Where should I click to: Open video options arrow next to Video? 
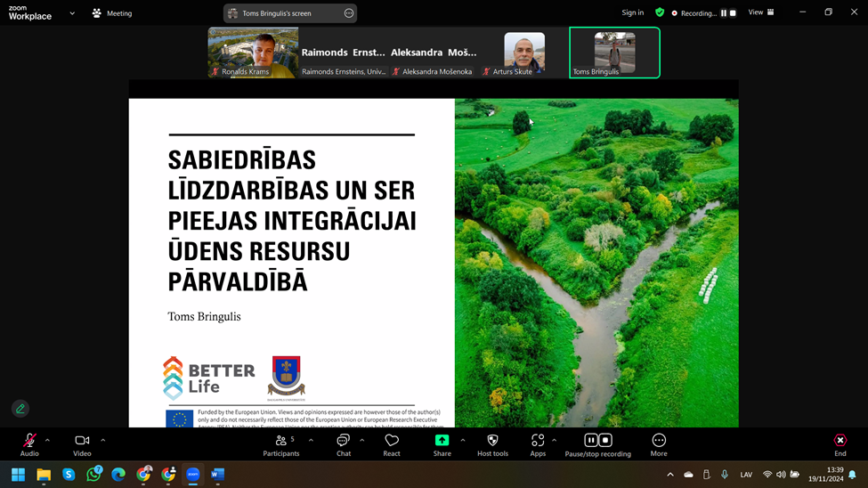click(x=103, y=441)
